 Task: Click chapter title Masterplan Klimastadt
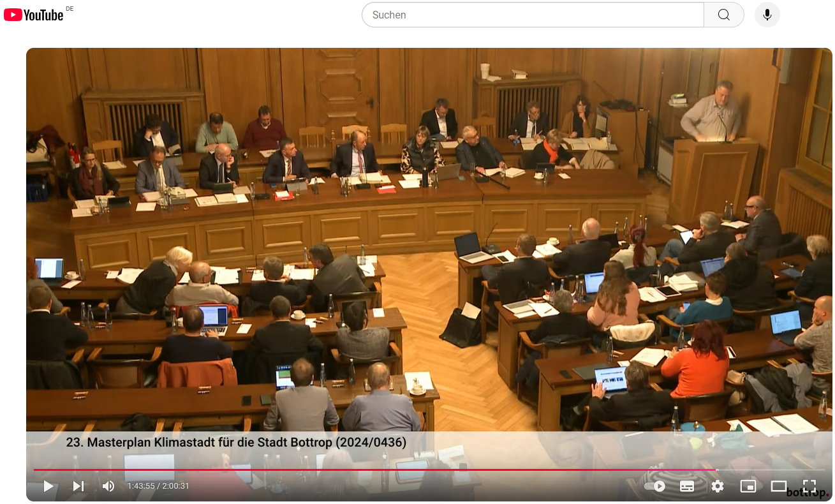point(236,442)
